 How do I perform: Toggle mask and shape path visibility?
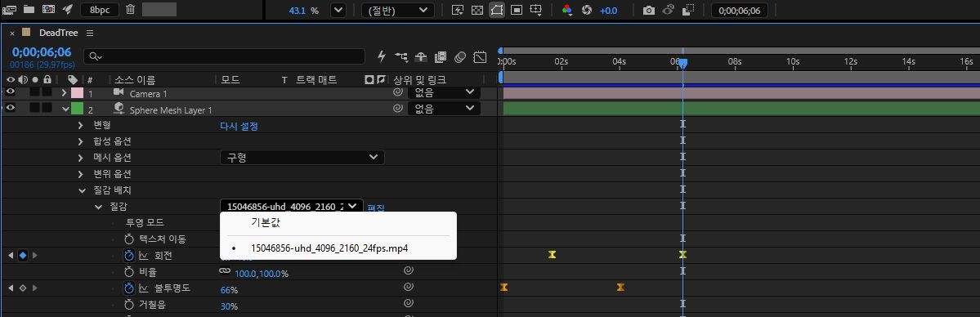click(497, 11)
